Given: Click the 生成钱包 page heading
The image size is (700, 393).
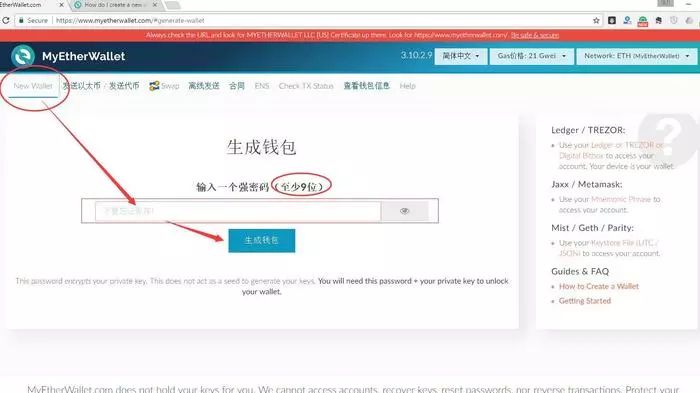Looking at the screenshot, I should coord(261,147).
